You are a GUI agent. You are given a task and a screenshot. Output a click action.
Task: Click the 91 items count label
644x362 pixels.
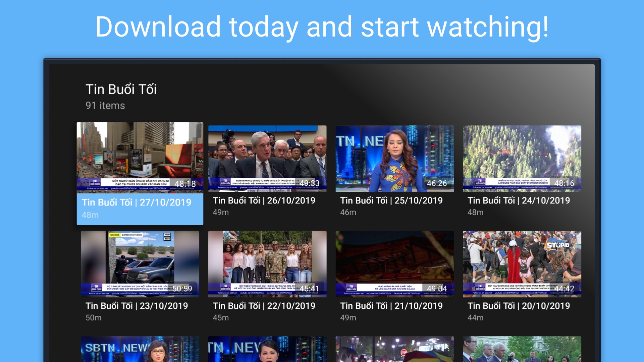pos(105,106)
